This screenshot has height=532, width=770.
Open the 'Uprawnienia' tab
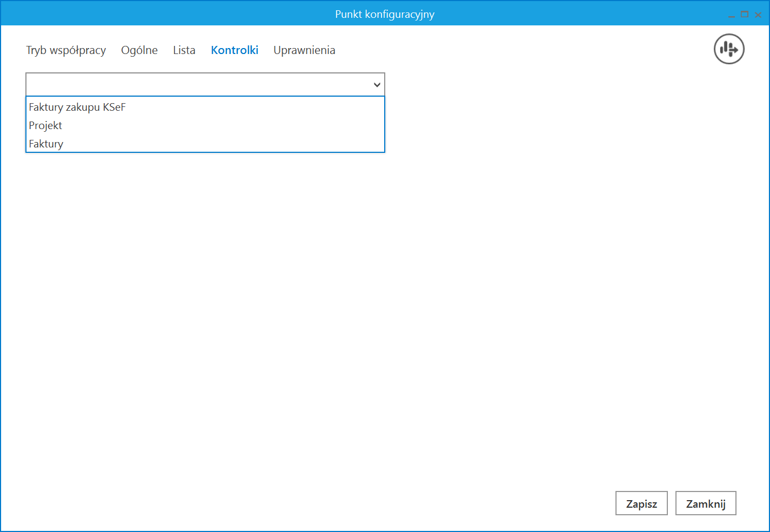coord(304,50)
